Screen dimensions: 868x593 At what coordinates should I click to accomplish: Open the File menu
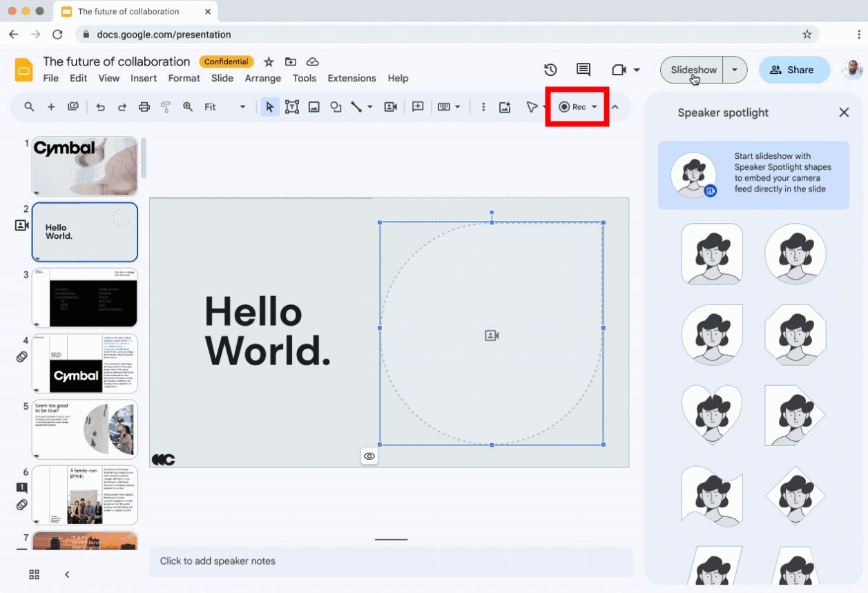[51, 79]
